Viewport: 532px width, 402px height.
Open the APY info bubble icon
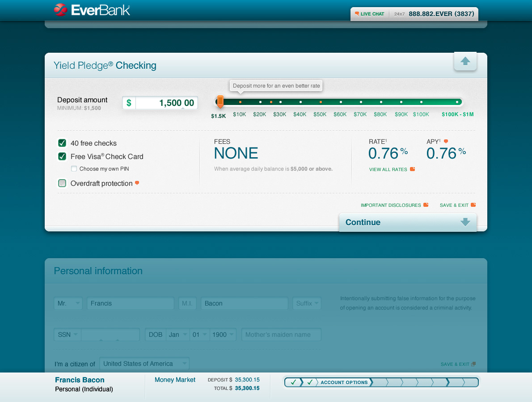pos(446,141)
